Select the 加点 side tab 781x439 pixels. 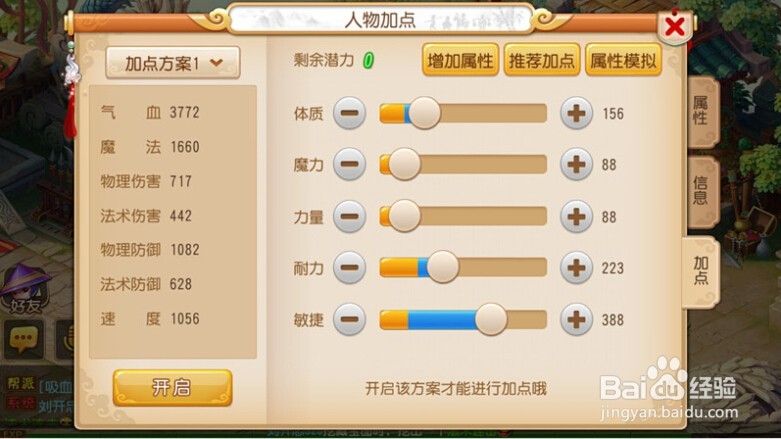pos(700,272)
